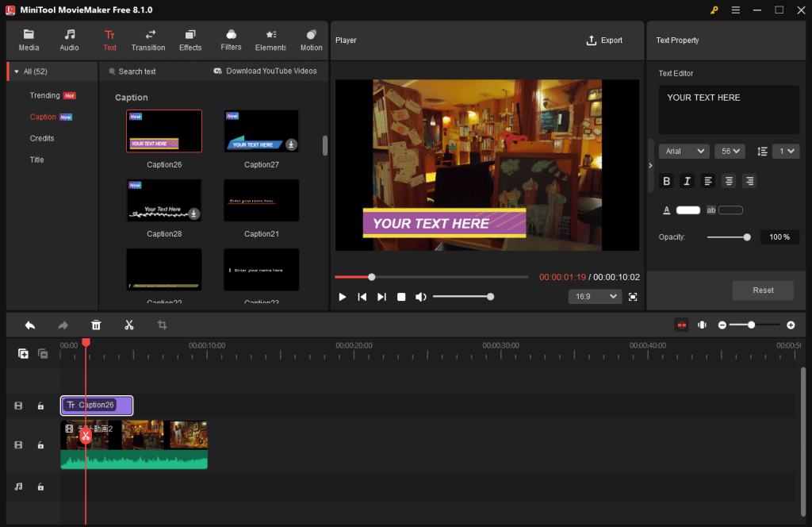Click the undo arrow in timeline toolbar
This screenshot has height=527, width=812.
pos(30,325)
